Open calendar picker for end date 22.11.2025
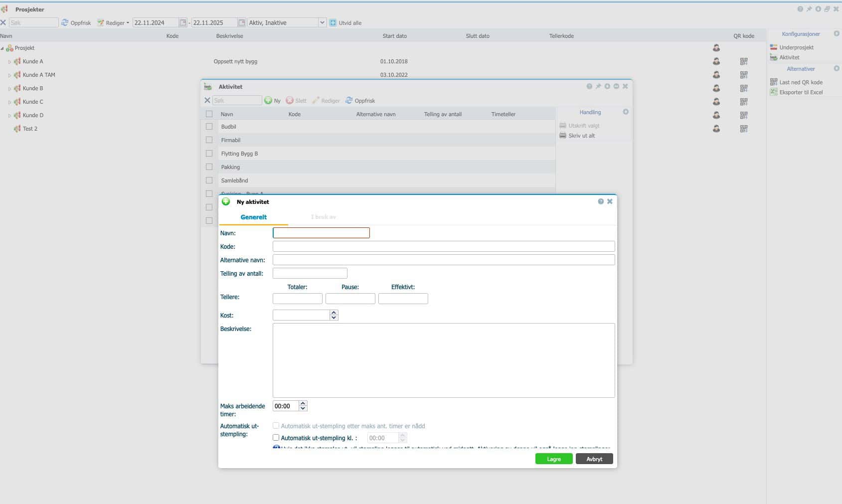 [242, 23]
